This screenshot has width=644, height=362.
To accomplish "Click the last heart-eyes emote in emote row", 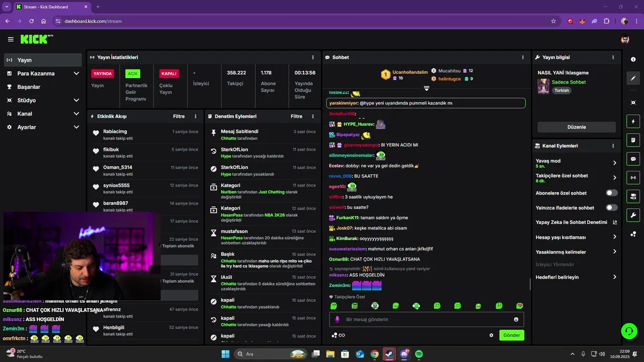I will tap(519, 306).
